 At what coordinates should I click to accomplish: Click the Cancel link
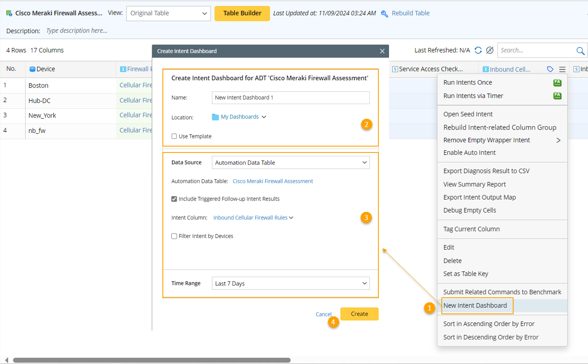pyautogui.click(x=324, y=314)
